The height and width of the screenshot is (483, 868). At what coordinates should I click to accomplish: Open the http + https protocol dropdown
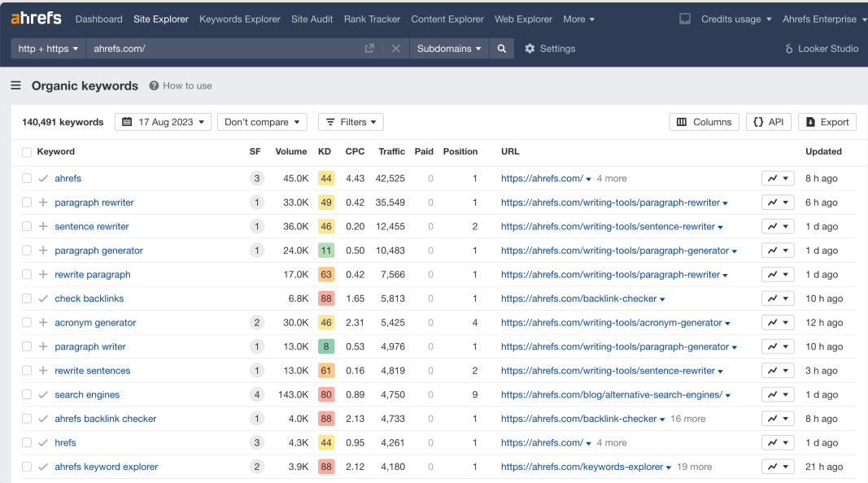[48, 49]
